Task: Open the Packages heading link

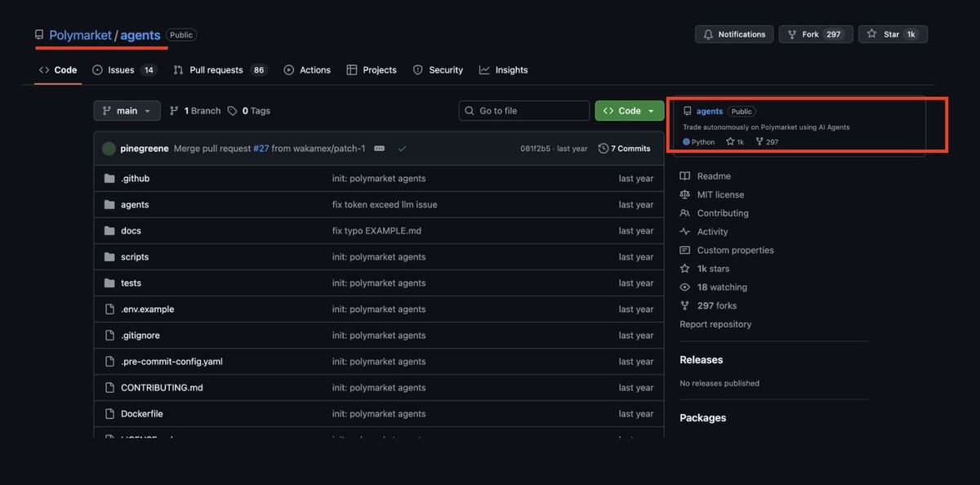Action: pos(703,418)
